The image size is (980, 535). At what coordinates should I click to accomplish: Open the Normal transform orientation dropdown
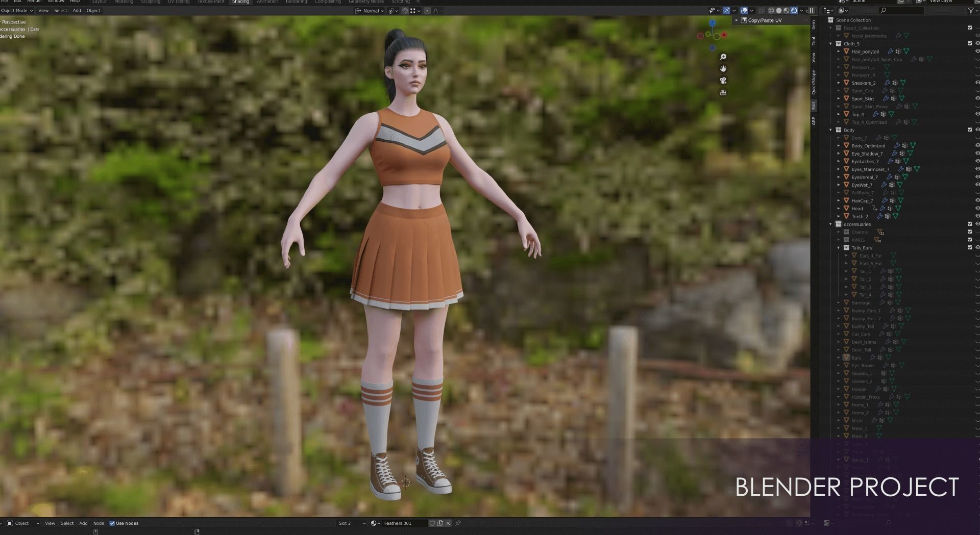click(371, 11)
